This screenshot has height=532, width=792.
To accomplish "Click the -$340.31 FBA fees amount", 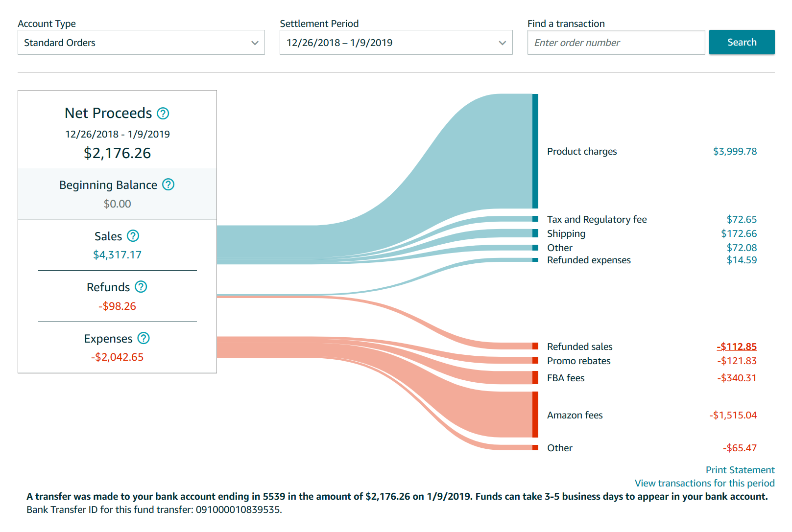I will (737, 378).
